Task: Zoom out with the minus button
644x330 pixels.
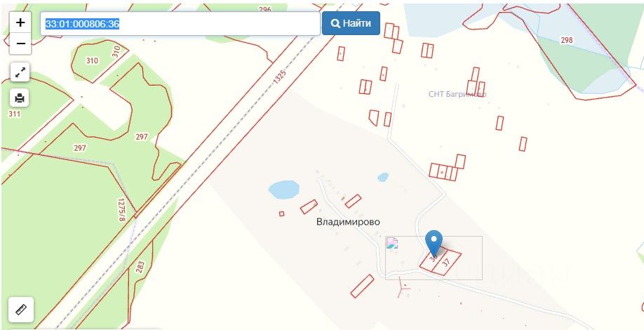Action: 20,44
